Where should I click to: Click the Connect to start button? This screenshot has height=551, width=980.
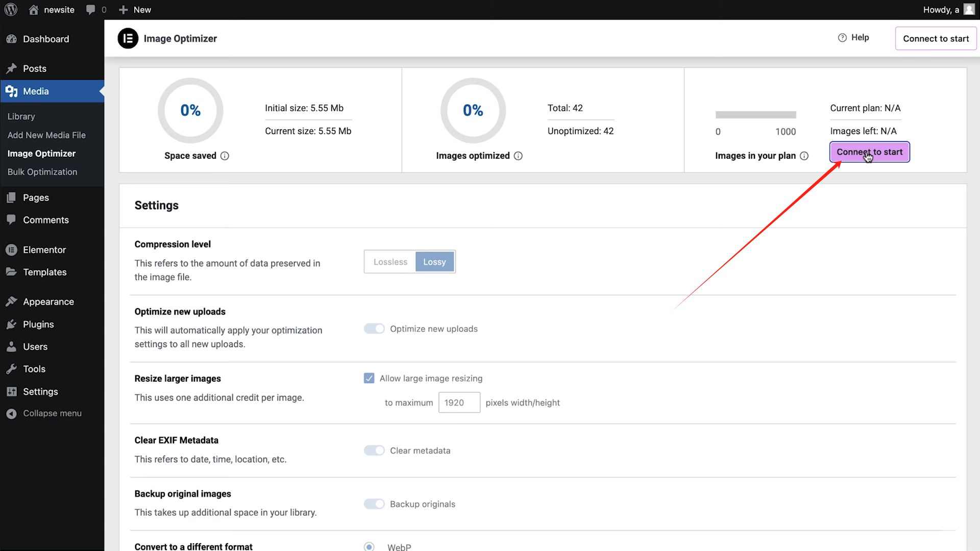click(869, 152)
